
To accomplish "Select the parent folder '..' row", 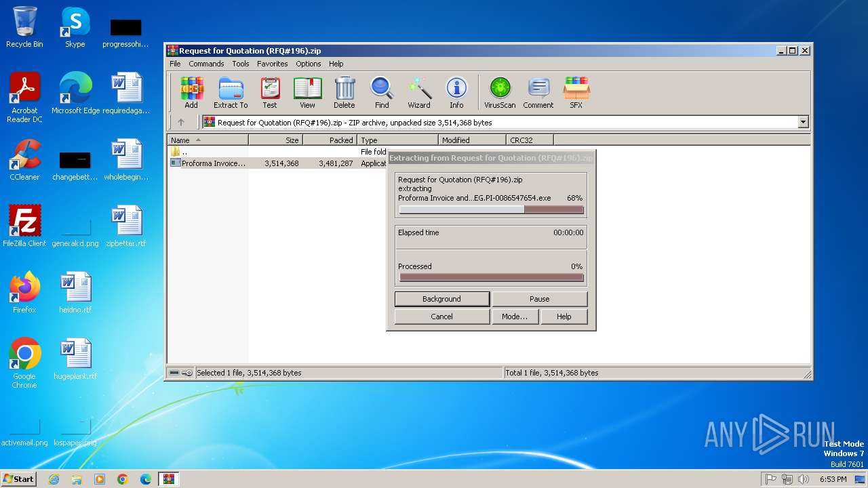I will pyautogui.click(x=277, y=152).
